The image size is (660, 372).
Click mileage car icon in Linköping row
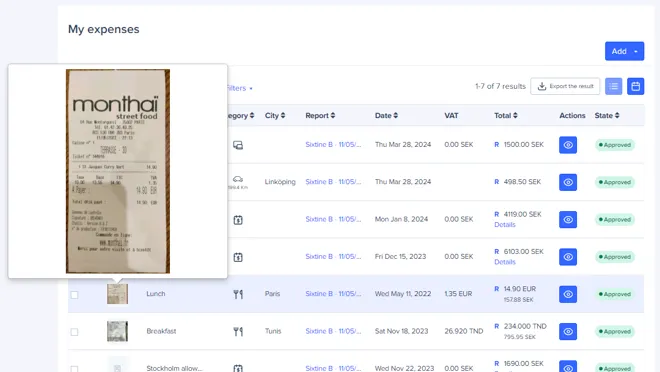tap(238, 179)
